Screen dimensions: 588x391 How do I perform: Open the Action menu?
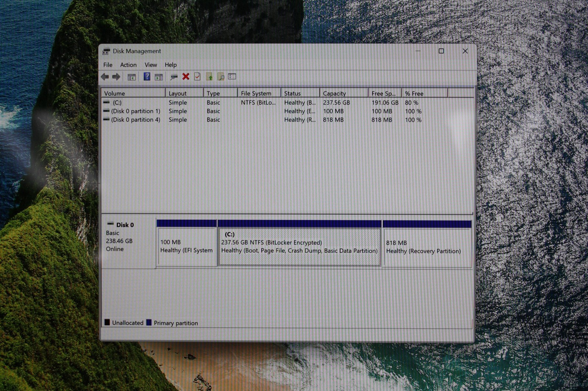[x=128, y=65]
